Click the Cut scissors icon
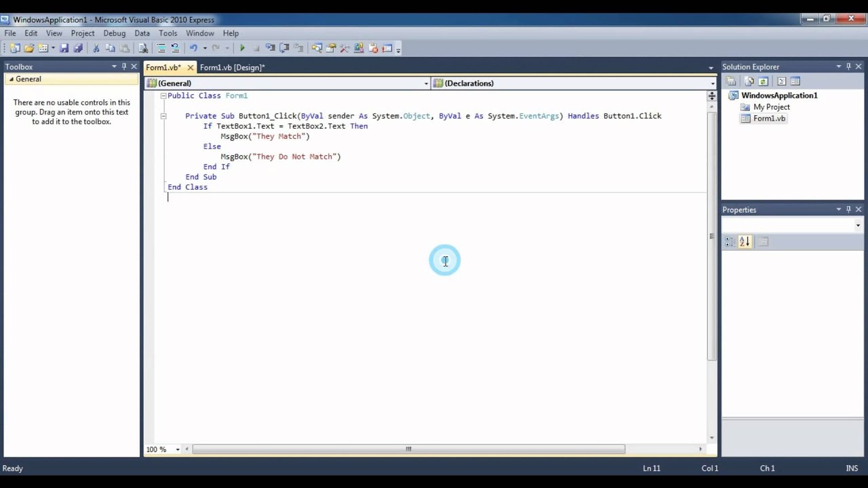The width and height of the screenshot is (868, 488). click(x=96, y=48)
